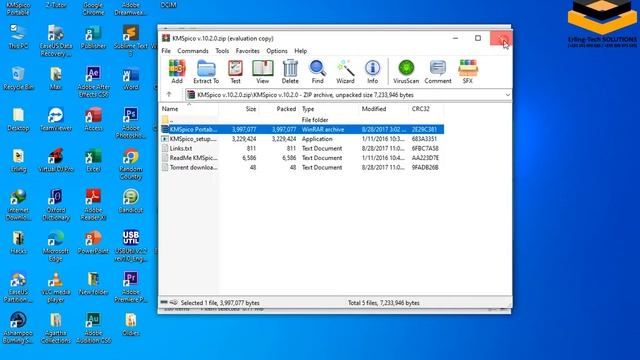Open the Options menu
The image size is (640, 360).
coord(277,51)
